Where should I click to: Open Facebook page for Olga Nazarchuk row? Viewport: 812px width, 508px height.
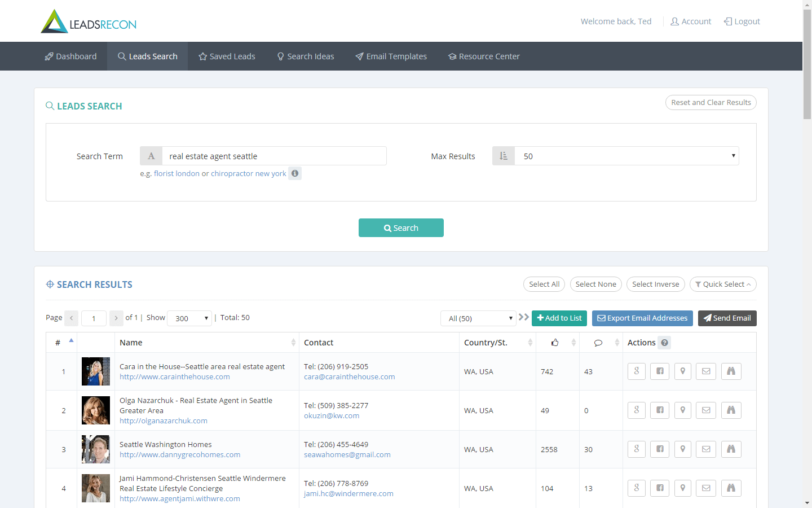pos(660,410)
